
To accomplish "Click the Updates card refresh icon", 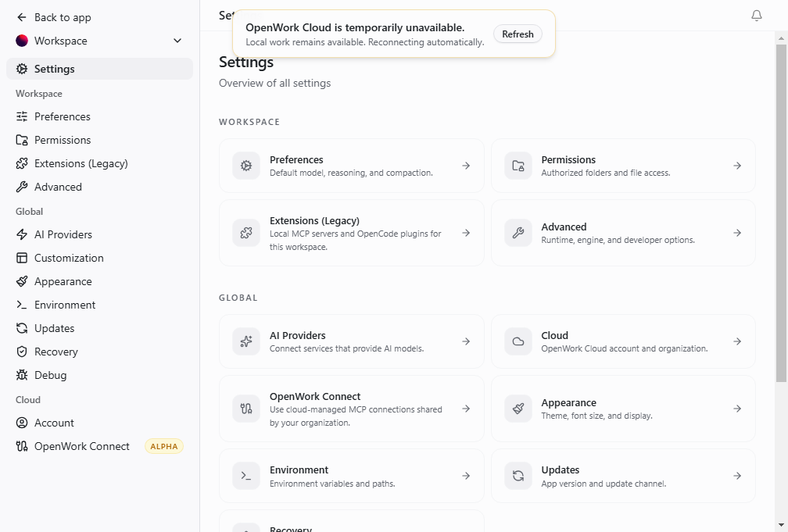I will tap(518, 476).
